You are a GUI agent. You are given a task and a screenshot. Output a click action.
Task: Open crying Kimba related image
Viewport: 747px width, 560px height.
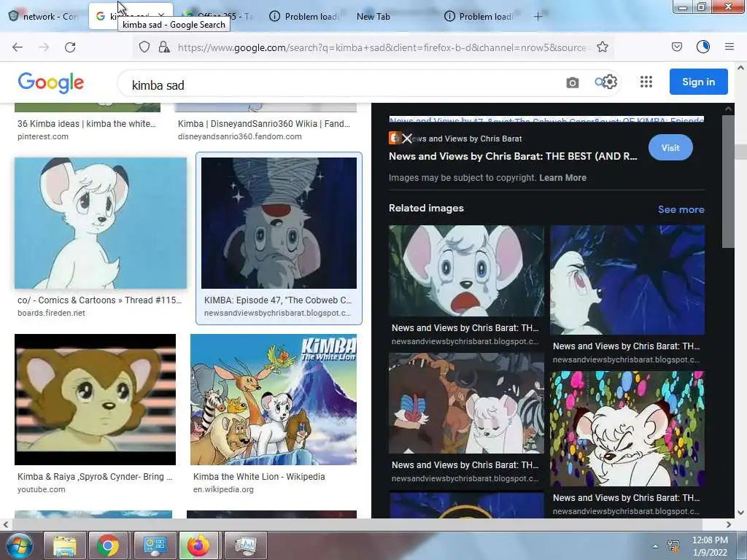coord(466,271)
